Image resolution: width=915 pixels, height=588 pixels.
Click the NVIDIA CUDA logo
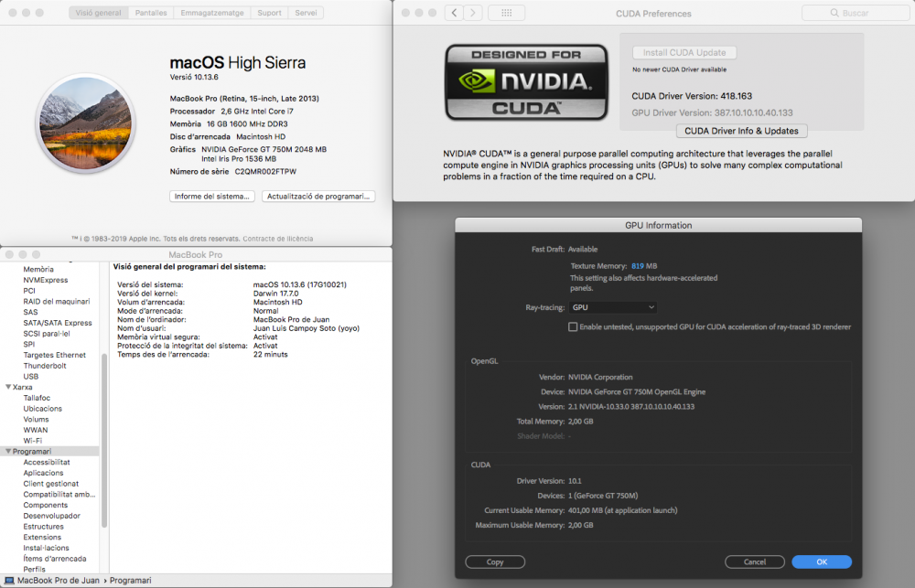526,82
